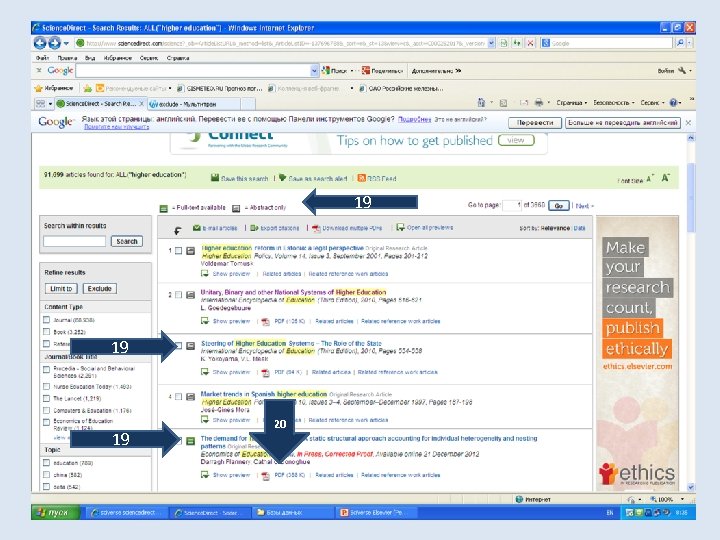The image size is (720, 540).
Task: Click the Limit to button
Action: click(x=61, y=288)
